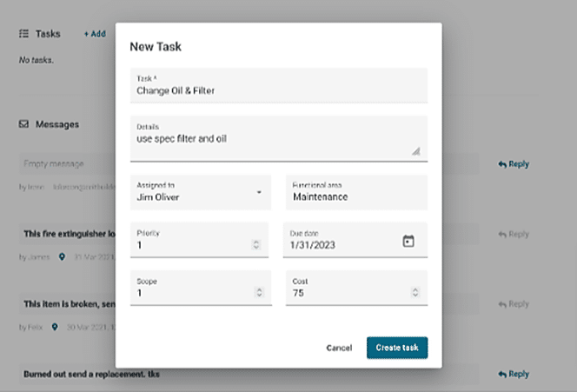Image resolution: width=577 pixels, height=392 pixels.
Task: Click the Tasks checklist icon
Action: 23,34
